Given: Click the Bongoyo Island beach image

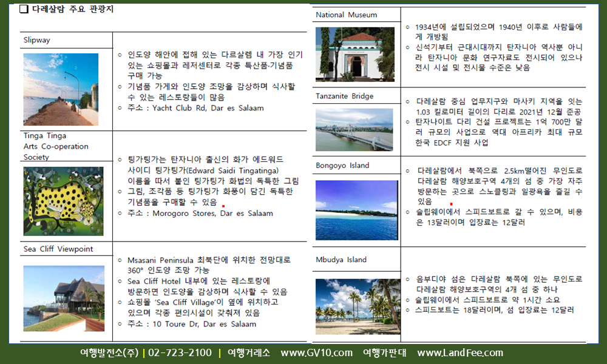Looking at the screenshot, I should (x=356, y=210).
